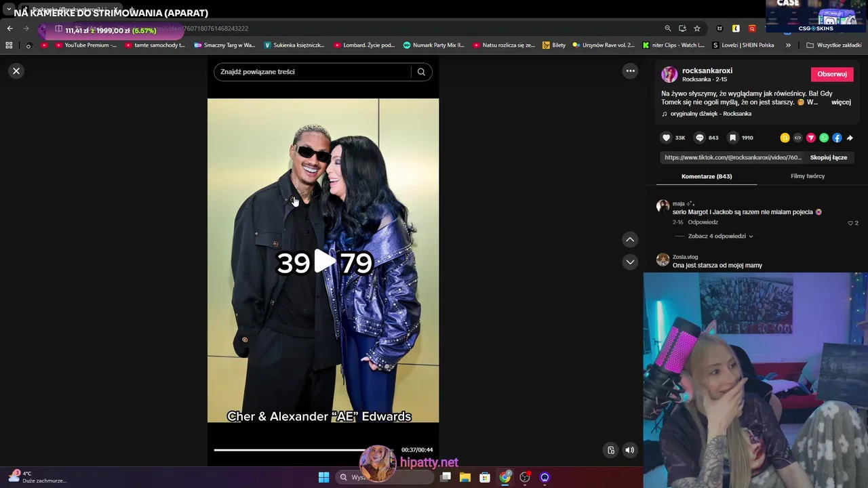Open rocksankaroxi profile avatar
This screenshot has height=488, width=868.
click(669, 75)
